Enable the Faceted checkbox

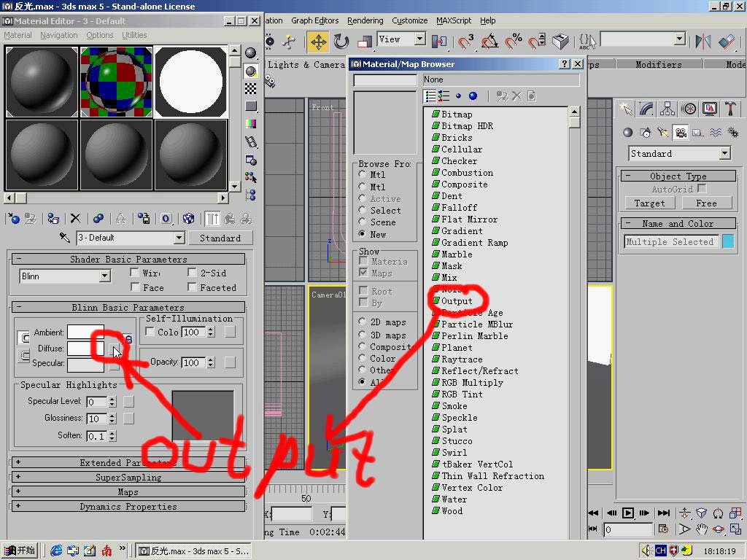[192, 287]
